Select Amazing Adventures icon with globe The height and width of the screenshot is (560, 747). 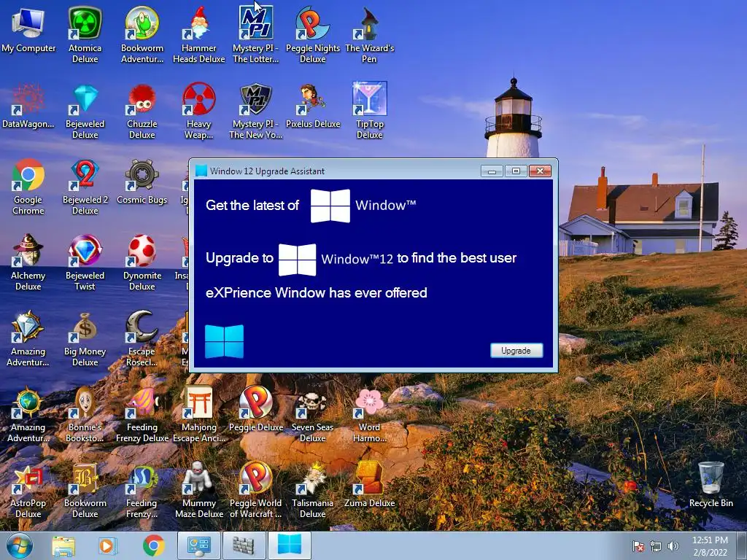28,414
